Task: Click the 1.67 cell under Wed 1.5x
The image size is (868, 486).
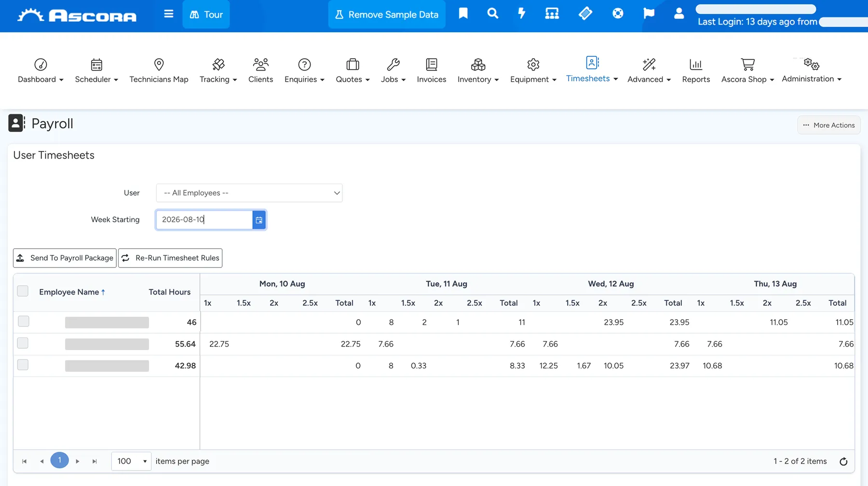Action: tap(583, 366)
